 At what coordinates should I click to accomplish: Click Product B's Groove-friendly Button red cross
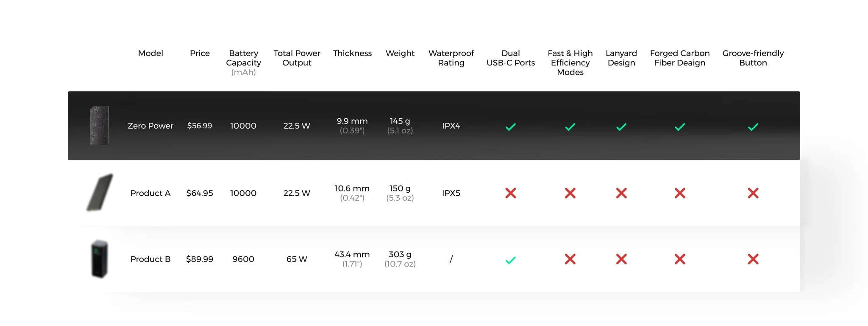753,259
